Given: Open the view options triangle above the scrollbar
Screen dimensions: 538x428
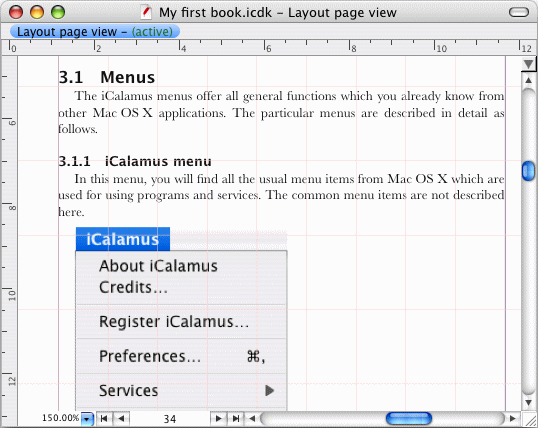Looking at the screenshot, I should (x=528, y=64).
